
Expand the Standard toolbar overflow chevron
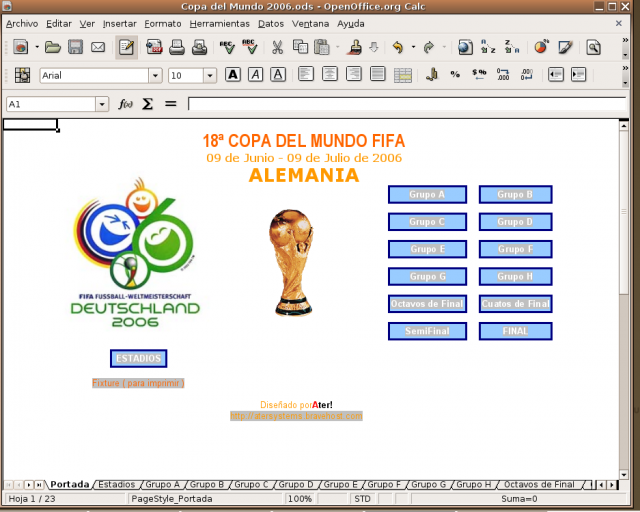(x=625, y=40)
